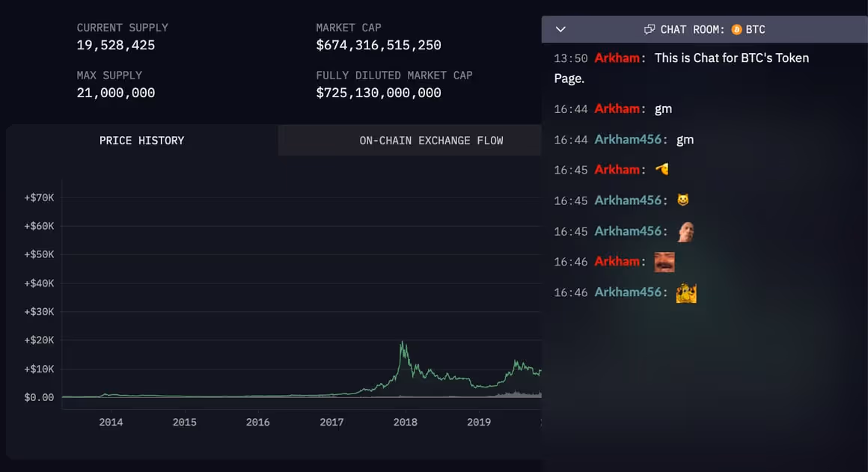The width and height of the screenshot is (868, 472).
Task: Click the Arkham username on 16:44 gm message
Action: [x=617, y=109]
